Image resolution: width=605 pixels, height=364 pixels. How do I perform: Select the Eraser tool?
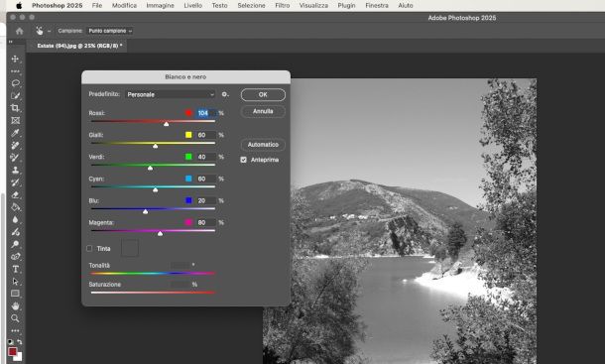15,194
